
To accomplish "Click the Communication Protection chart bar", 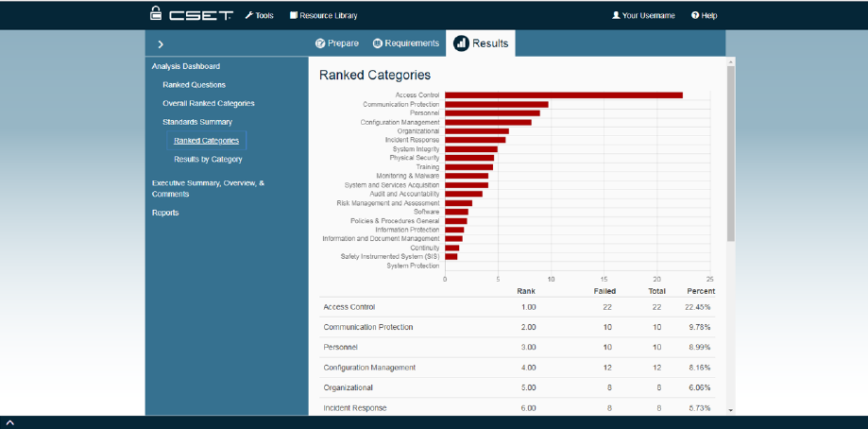I will 497,104.
